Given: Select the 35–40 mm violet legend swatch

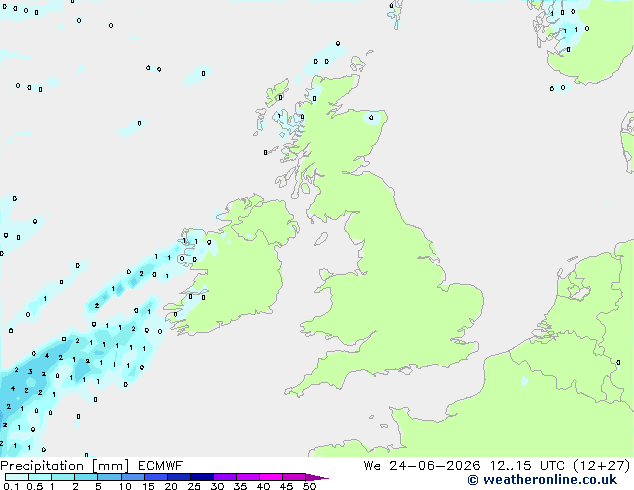Looking at the screenshot, I should point(247,477).
